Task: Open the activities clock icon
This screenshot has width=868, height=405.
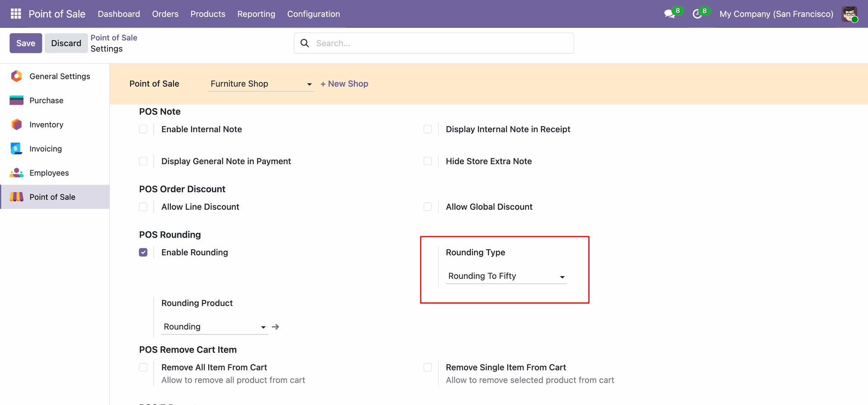Action: [x=697, y=14]
